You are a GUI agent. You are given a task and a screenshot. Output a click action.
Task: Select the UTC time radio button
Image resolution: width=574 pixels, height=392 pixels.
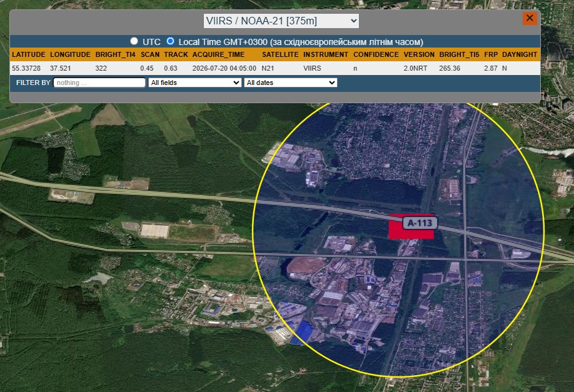[134, 41]
